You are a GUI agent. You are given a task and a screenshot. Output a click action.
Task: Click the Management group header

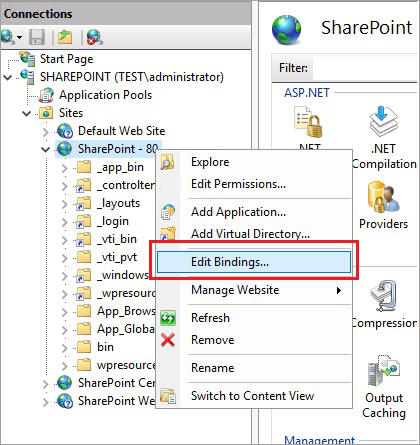tap(319, 440)
